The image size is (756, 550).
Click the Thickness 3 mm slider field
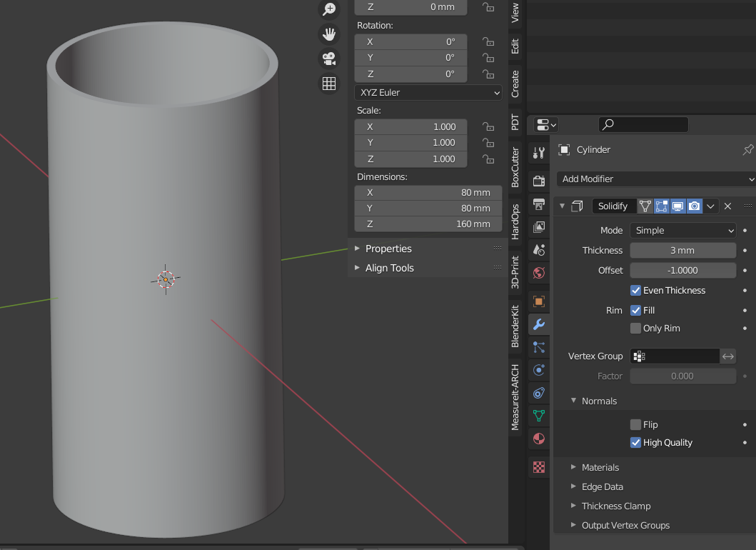pyautogui.click(x=682, y=250)
